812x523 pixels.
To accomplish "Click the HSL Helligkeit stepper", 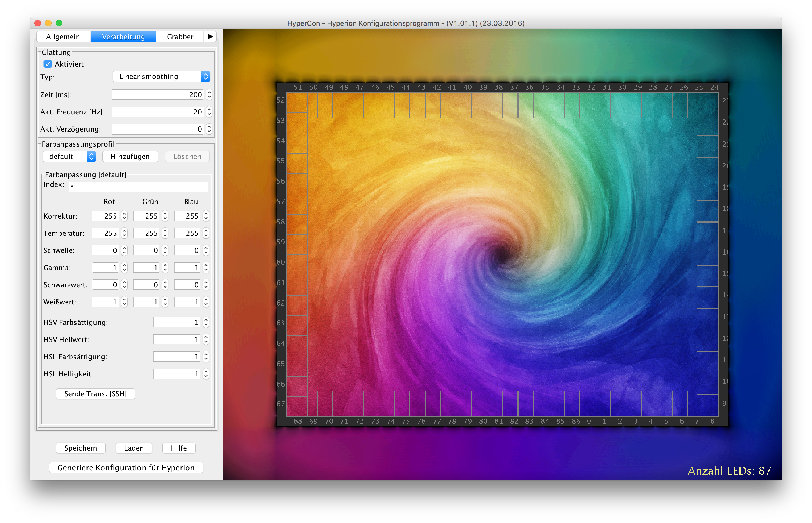I will (x=206, y=374).
